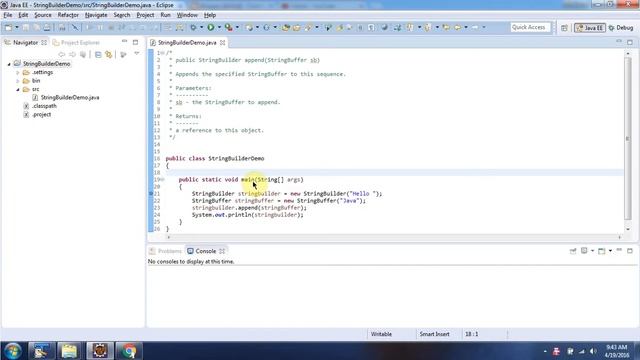The image size is (640, 360).
Task: Click the Search flashlight toolbar icon
Action: click(308, 27)
